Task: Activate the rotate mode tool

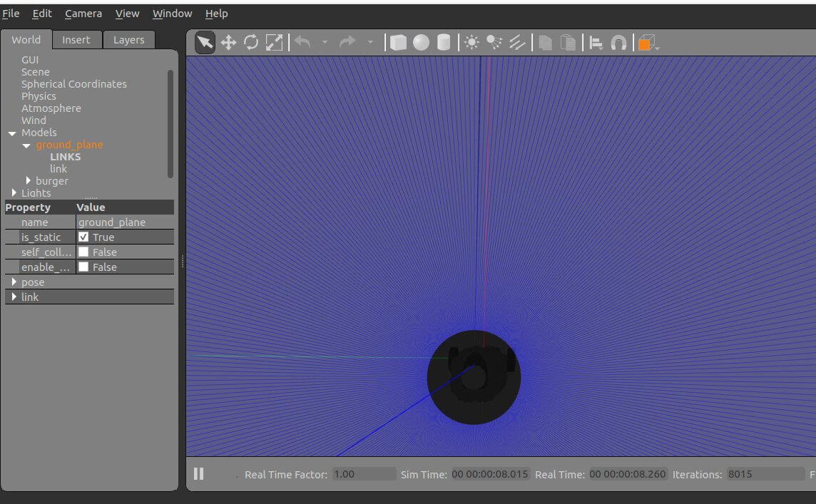Action: (251, 43)
